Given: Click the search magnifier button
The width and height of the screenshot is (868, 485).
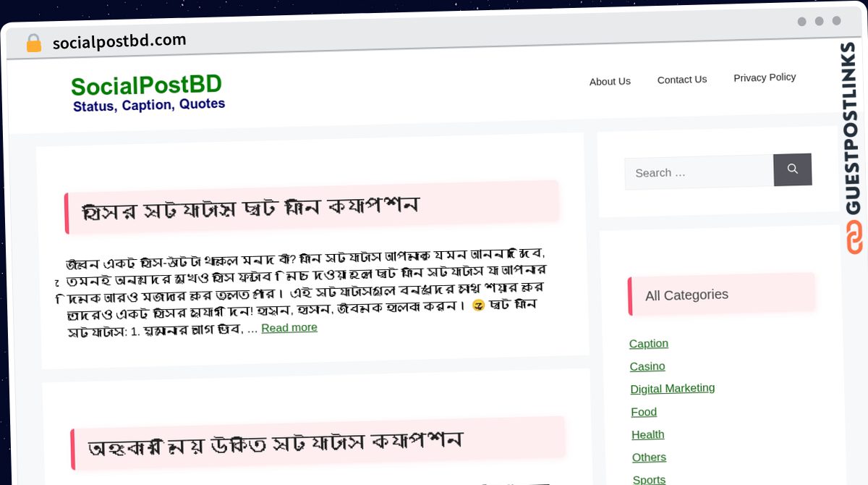Looking at the screenshot, I should (793, 169).
